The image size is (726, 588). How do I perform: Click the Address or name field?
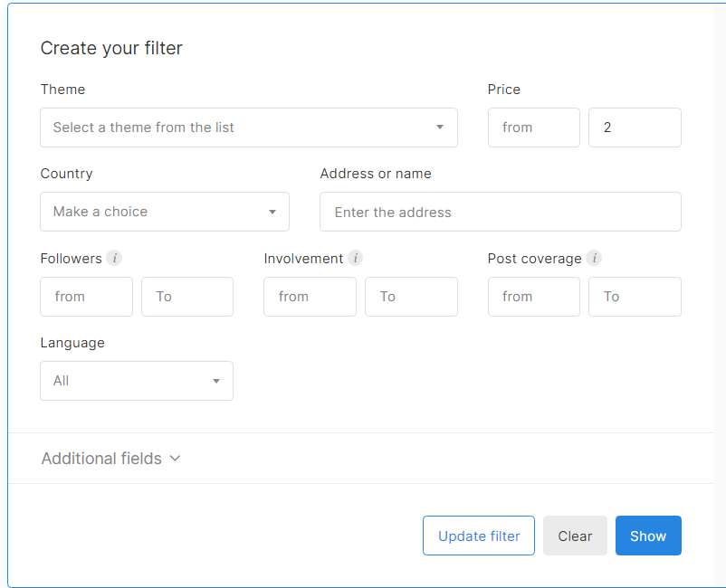tap(501, 212)
